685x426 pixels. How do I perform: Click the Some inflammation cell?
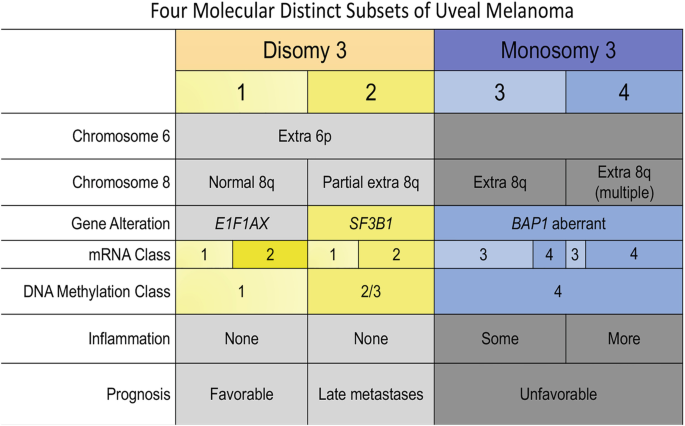(499, 339)
